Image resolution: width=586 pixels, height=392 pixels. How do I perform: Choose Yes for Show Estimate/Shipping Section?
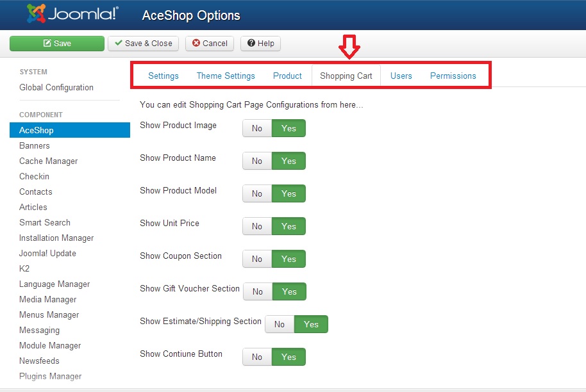pyautogui.click(x=311, y=325)
